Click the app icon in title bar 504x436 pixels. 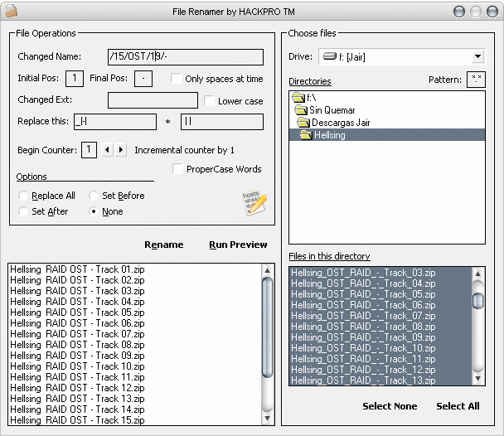tap(12, 12)
